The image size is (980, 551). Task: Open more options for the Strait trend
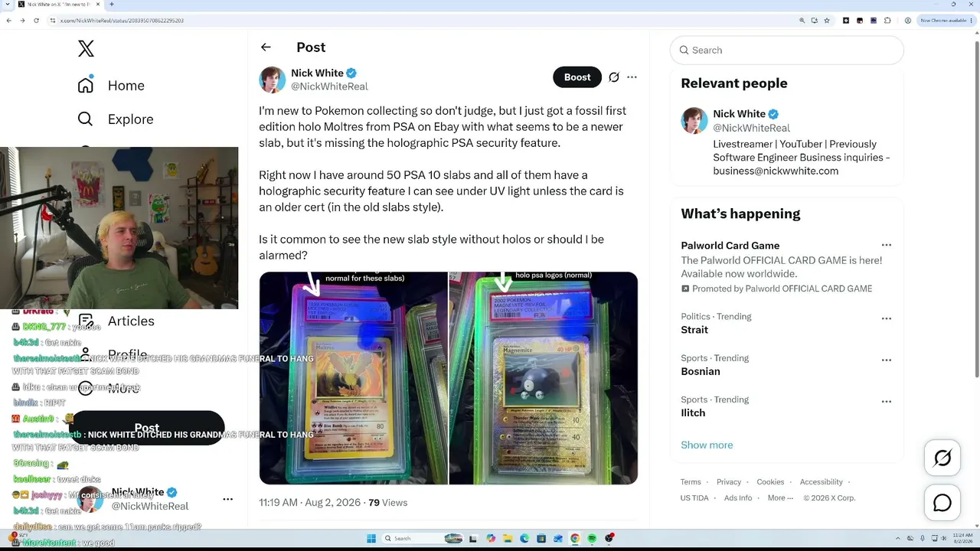(x=887, y=318)
